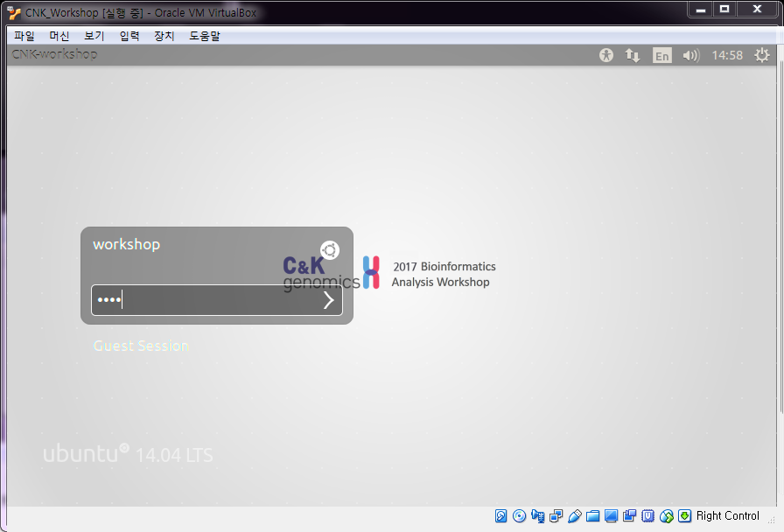Image resolution: width=784 pixels, height=532 pixels.
Task: Click the accessibility icon on the top panel
Action: (606, 55)
